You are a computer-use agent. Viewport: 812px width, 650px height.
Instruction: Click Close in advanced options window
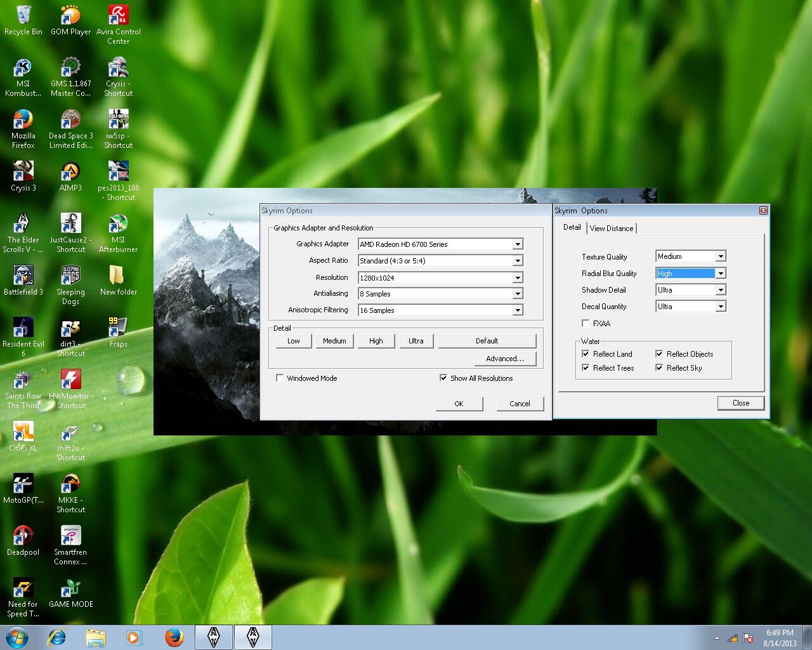[741, 403]
